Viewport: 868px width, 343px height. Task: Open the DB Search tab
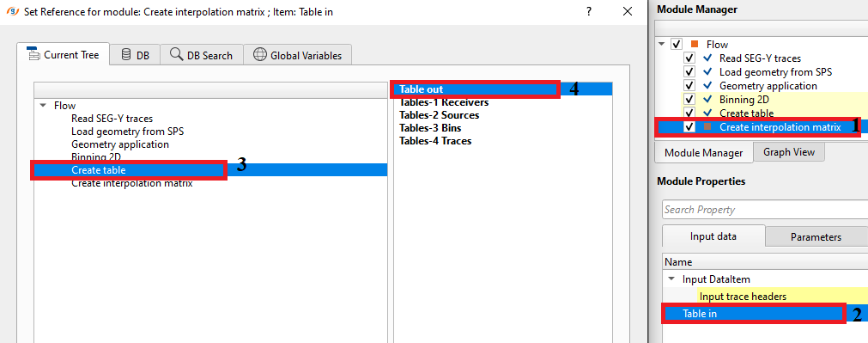tap(202, 55)
